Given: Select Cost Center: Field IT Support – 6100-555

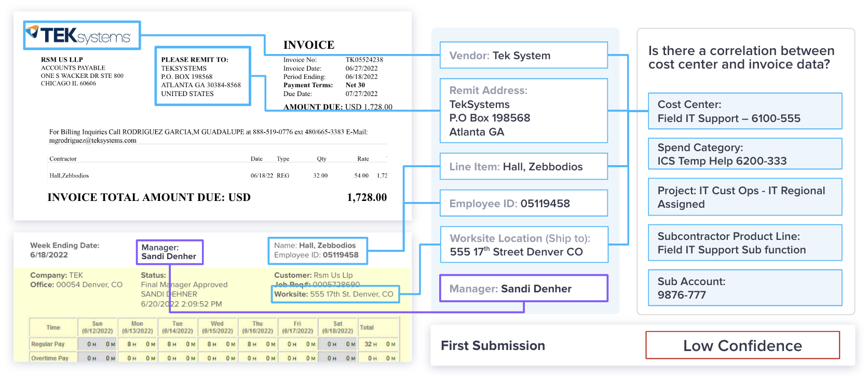Looking at the screenshot, I should (x=745, y=111).
